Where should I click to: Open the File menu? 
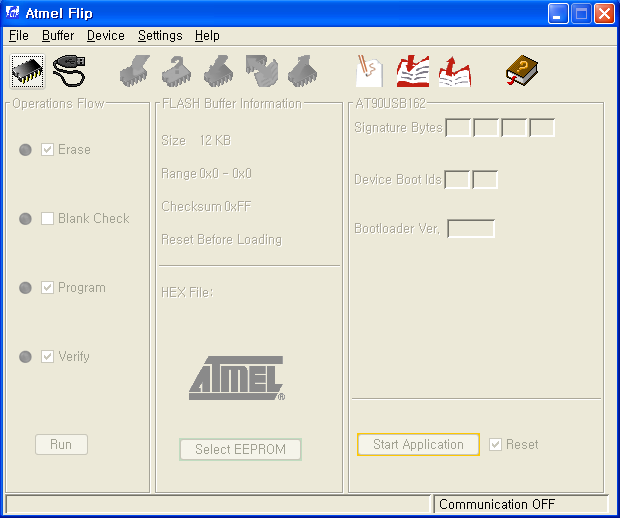19,36
